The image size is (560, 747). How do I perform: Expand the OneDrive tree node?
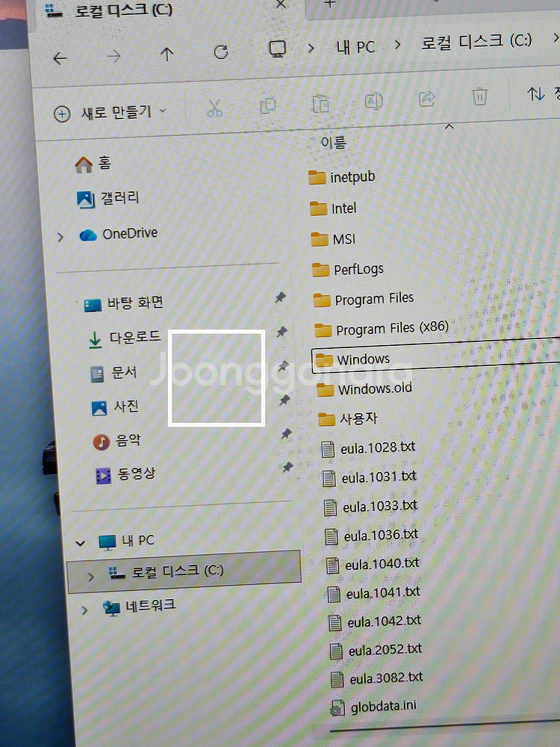(60, 237)
